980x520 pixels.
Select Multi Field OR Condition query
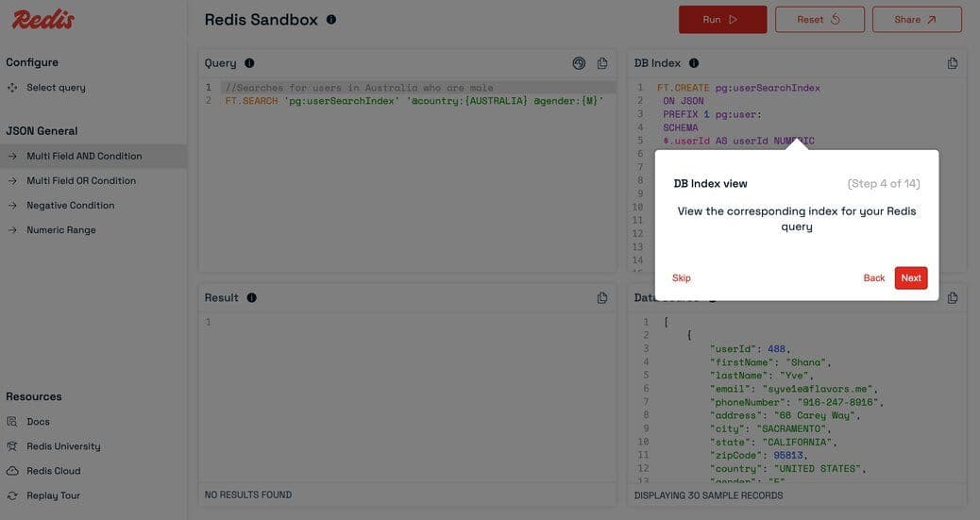[x=81, y=181]
